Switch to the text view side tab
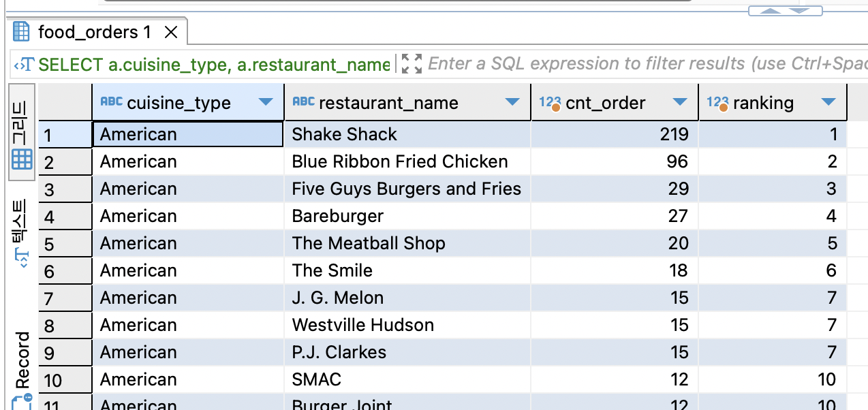868x410 pixels. tap(22, 233)
